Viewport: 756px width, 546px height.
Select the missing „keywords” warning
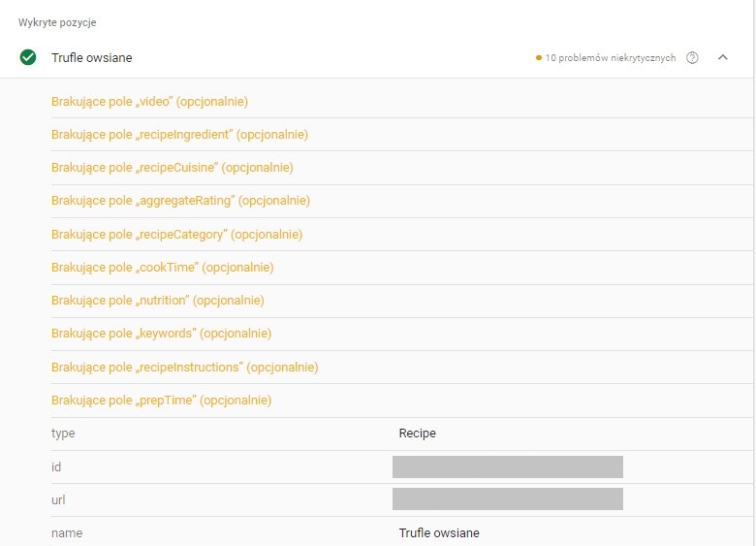coord(161,334)
